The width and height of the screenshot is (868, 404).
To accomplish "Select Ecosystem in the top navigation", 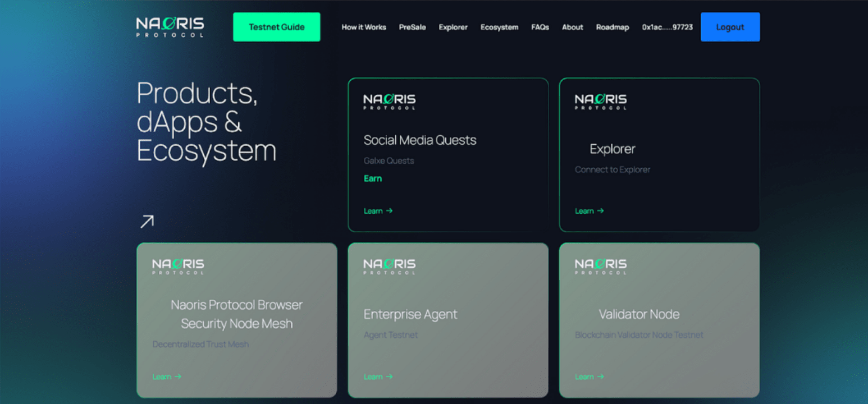I will click(x=499, y=27).
